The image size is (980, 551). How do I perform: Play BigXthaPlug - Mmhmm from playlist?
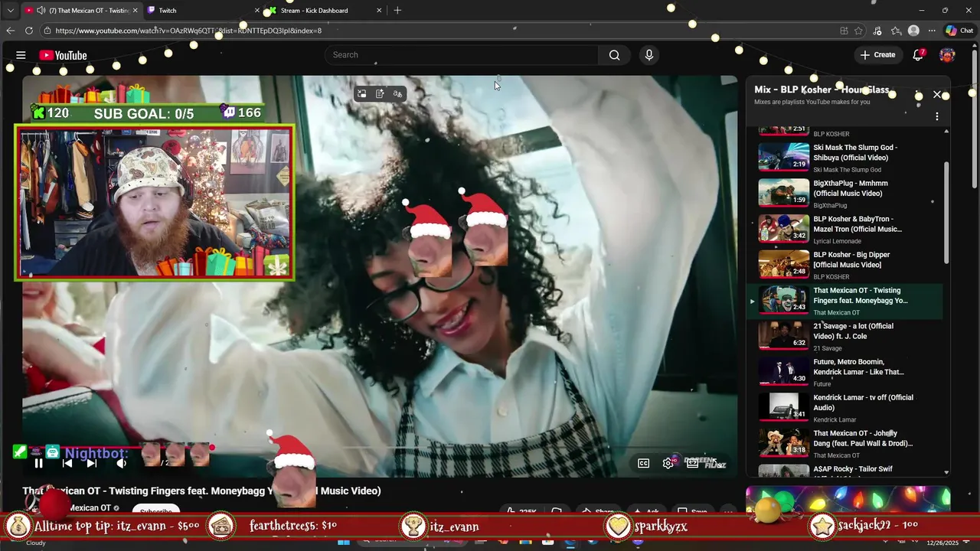pyautogui.click(x=846, y=194)
